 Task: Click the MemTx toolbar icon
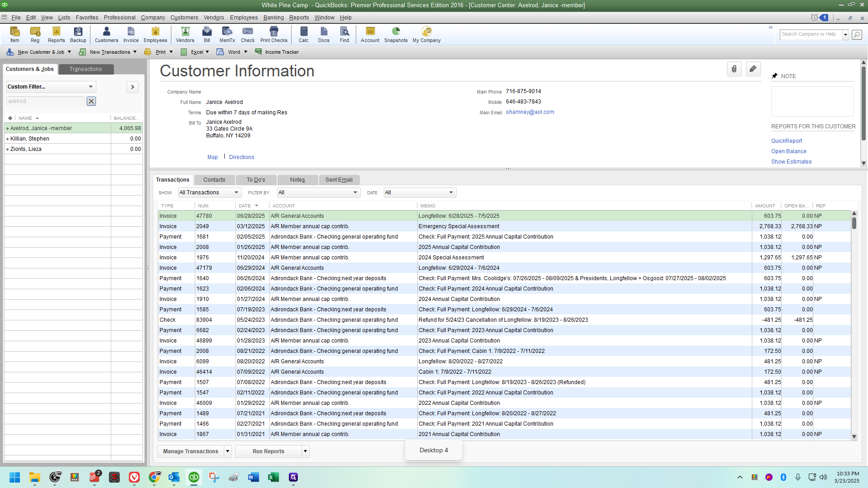227,34
